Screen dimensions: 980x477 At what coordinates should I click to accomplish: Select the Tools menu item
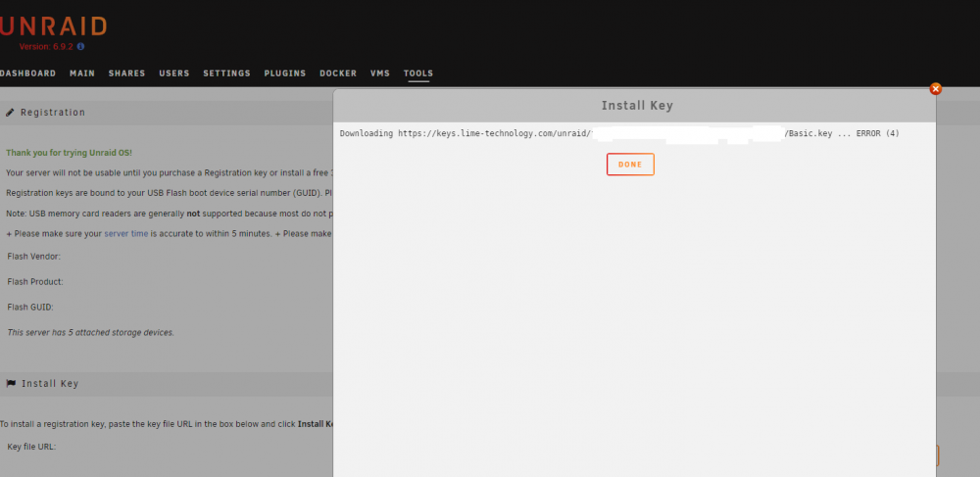coord(418,73)
